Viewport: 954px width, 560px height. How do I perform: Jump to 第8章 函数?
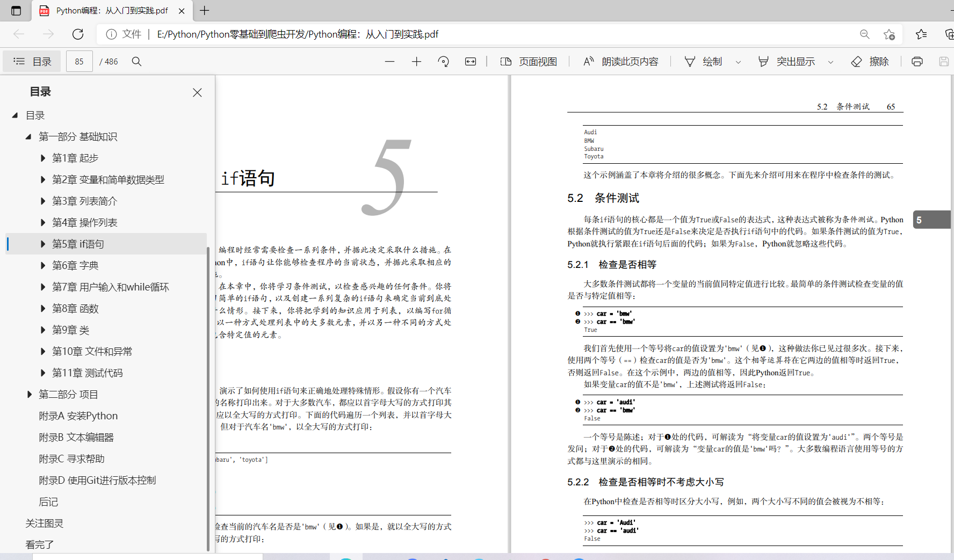(x=75, y=308)
